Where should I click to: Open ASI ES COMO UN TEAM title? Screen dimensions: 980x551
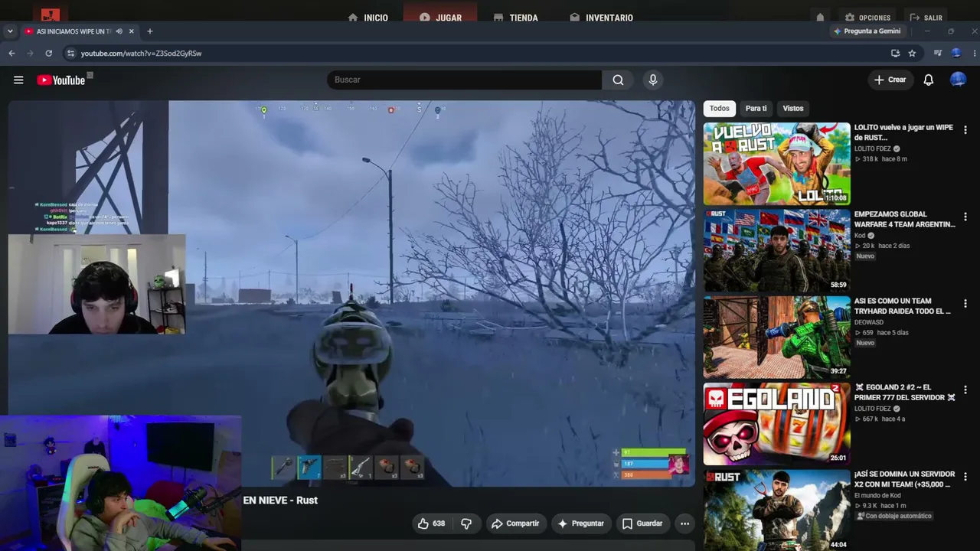pyautogui.click(x=902, y=306)
